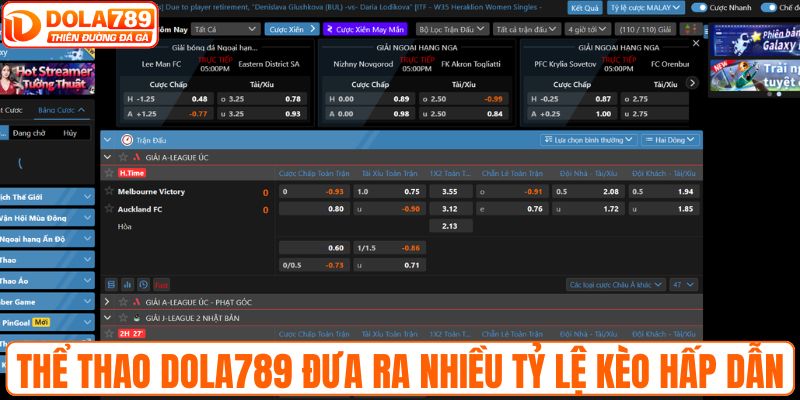Collapse the GIẢI A-LEAGUE ÚC group
800x400 pixels.
pos(108,157)
